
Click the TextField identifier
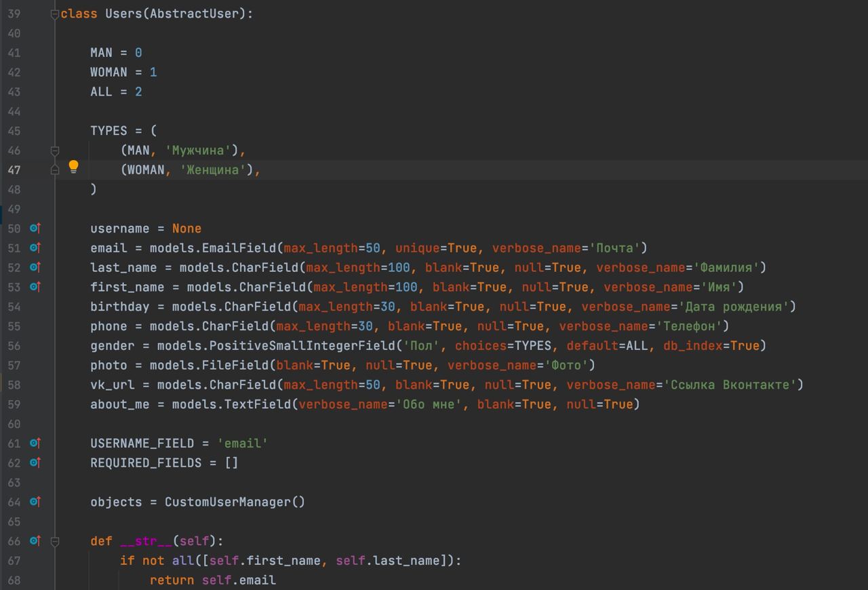tap(258, 405)
